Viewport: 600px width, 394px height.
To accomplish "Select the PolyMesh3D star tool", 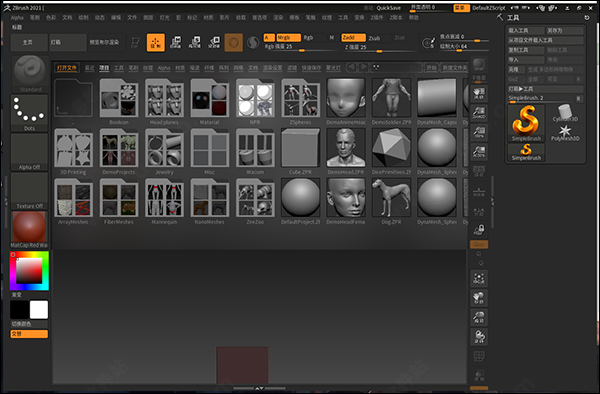I will pyautogui.click(x=565, y=133).
